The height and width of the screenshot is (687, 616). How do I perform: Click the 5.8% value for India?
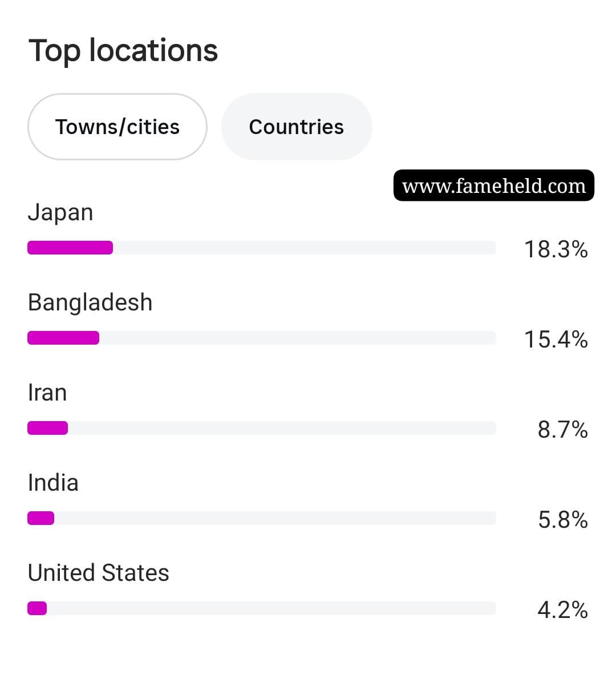pos(563,520)
